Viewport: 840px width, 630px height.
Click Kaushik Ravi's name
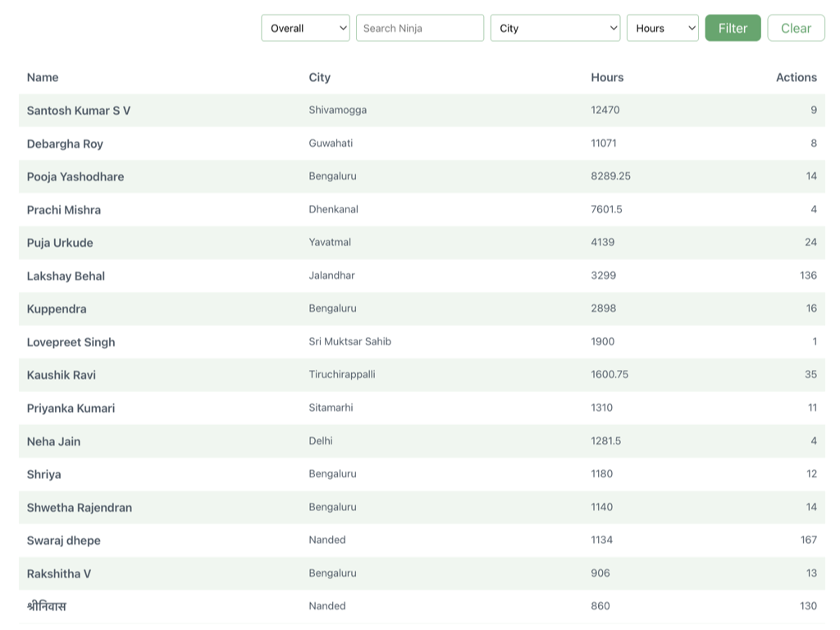62,375
